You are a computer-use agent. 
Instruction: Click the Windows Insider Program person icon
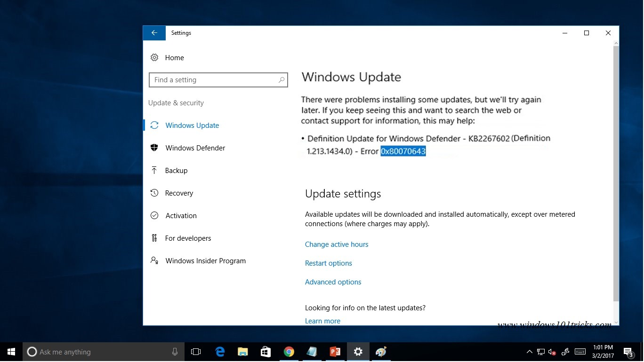pyautogui.click(x=154, y=260)
